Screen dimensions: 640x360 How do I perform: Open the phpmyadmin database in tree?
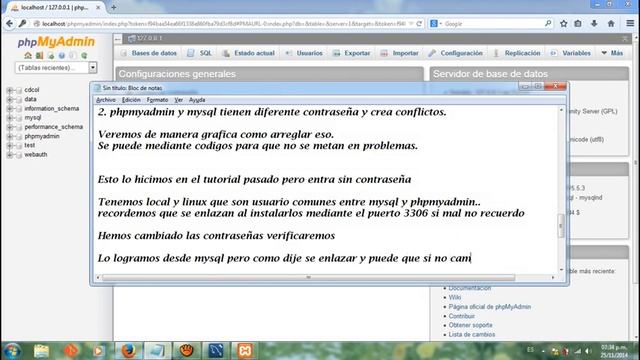click(x=42, y=136)
